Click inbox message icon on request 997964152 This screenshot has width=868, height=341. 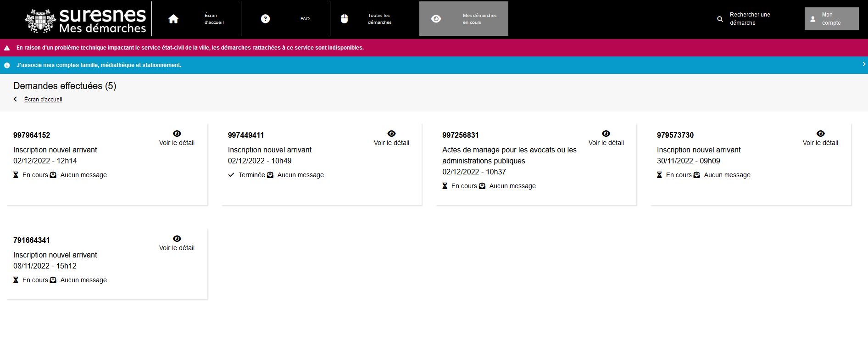point(53,175)
